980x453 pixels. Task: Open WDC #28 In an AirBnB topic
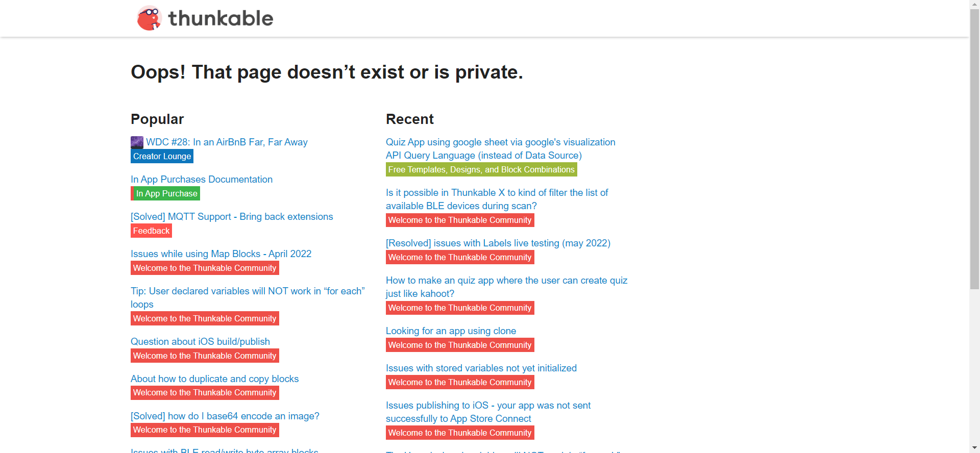coord(227,142)
